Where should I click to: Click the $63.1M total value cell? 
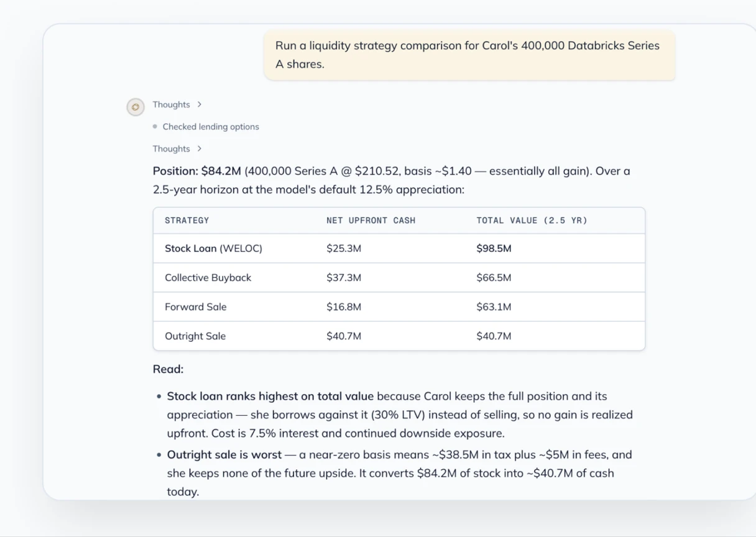click(494, 307)
